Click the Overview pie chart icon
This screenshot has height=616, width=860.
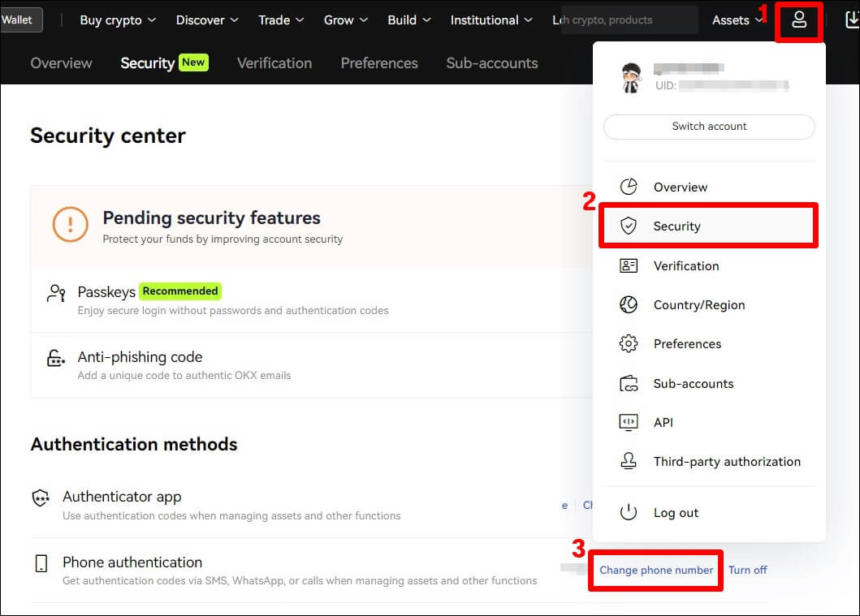pos(629,187)
